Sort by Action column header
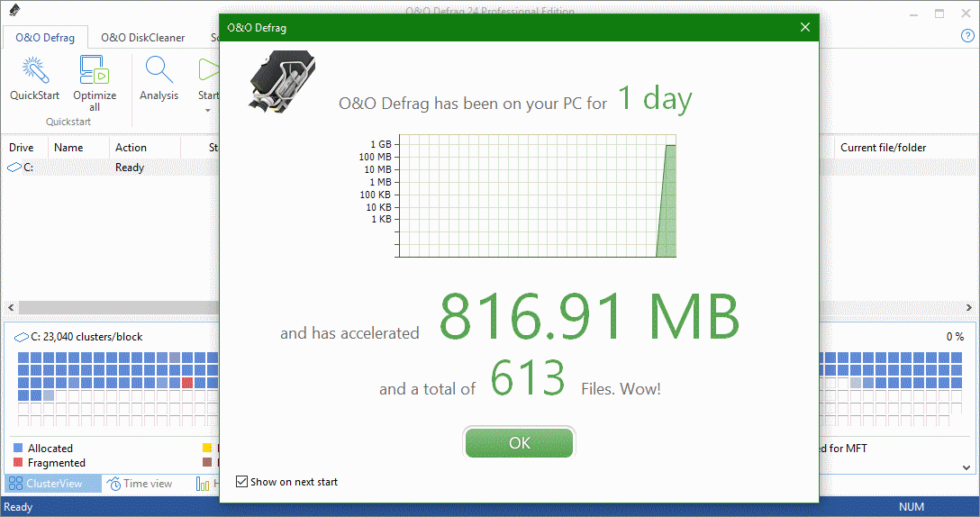The height and width of the screenshot is (517, 980). [x=132, y=148]
